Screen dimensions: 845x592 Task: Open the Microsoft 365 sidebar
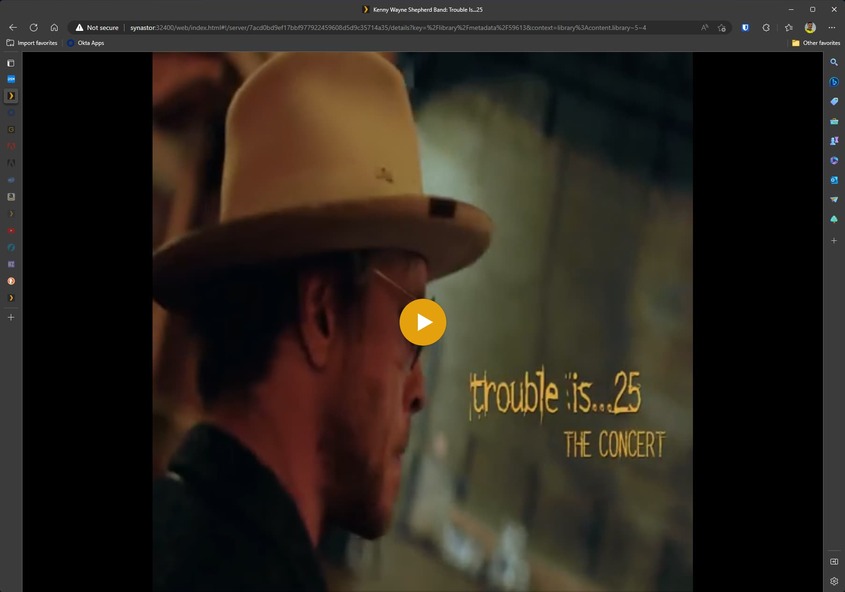coord(834,160)
